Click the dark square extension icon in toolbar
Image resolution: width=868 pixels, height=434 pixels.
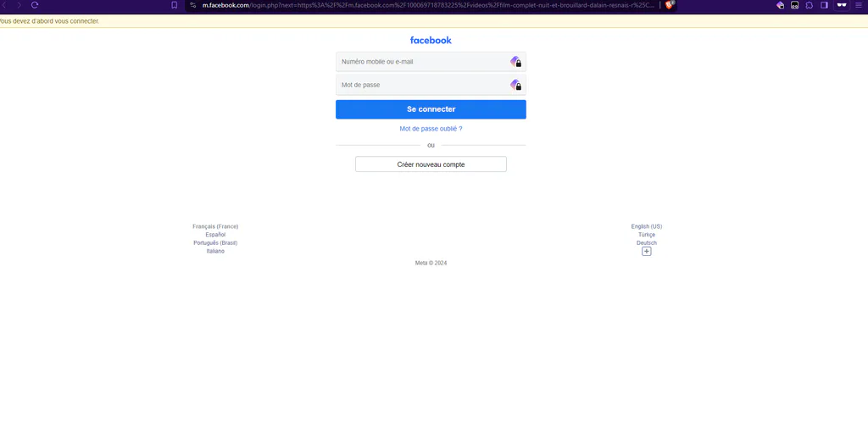[x=794, y=5]
